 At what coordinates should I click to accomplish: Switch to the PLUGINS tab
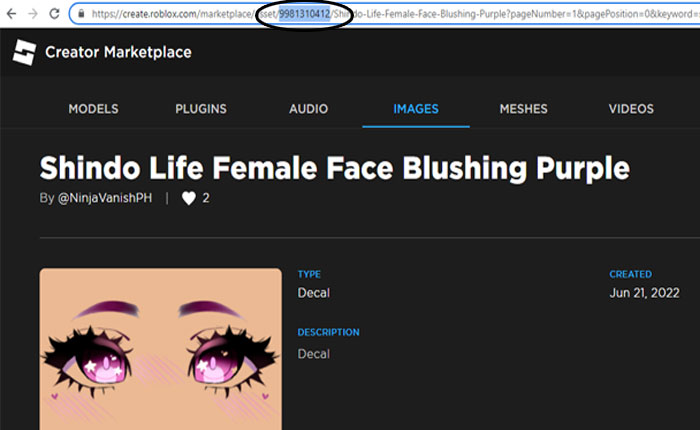click(200, 109)
